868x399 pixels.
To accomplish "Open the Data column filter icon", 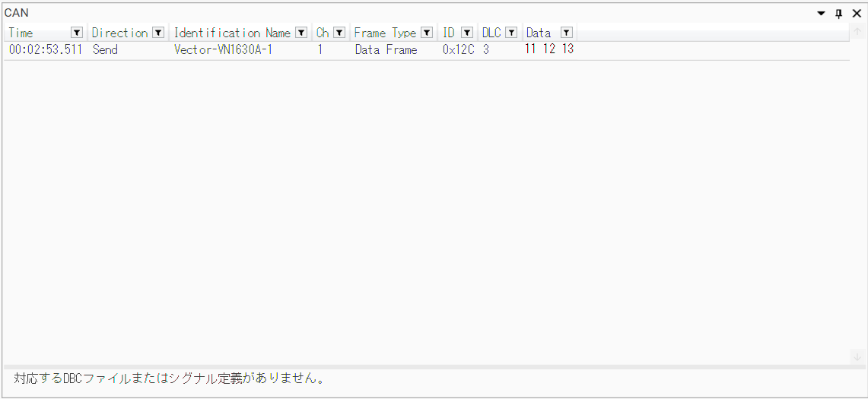I will (x=566, y=33).
